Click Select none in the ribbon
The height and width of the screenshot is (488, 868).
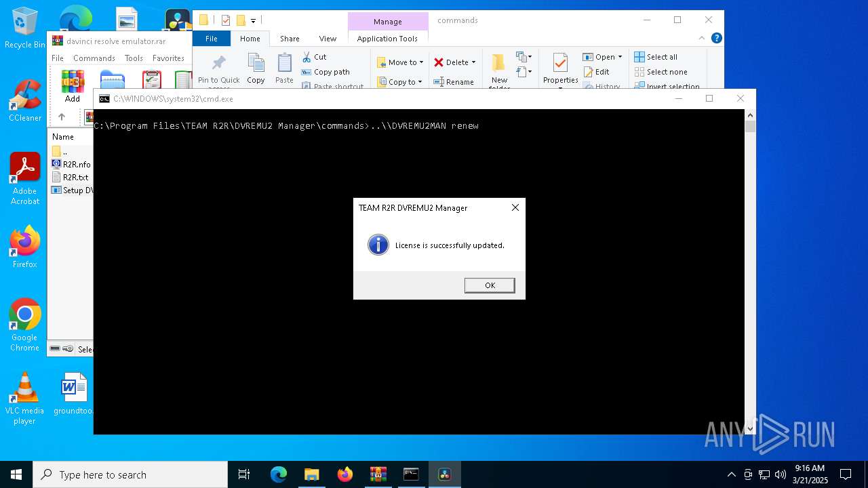(x=660, y=72)
